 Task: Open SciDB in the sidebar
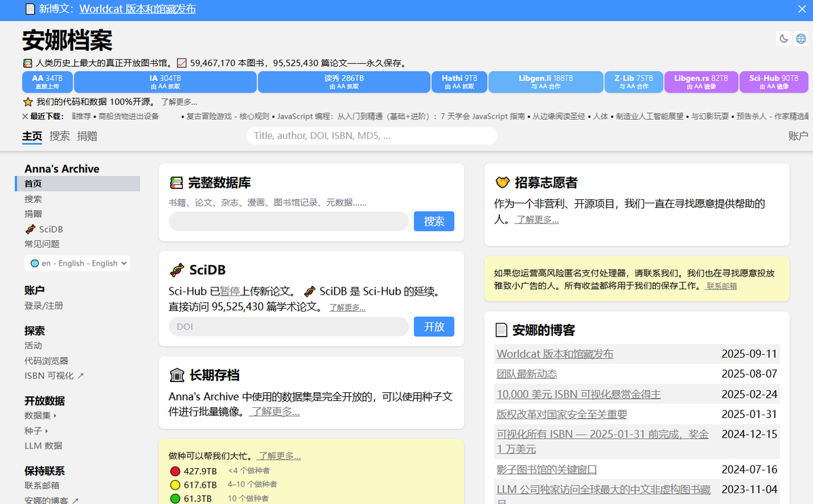point(44,229)
